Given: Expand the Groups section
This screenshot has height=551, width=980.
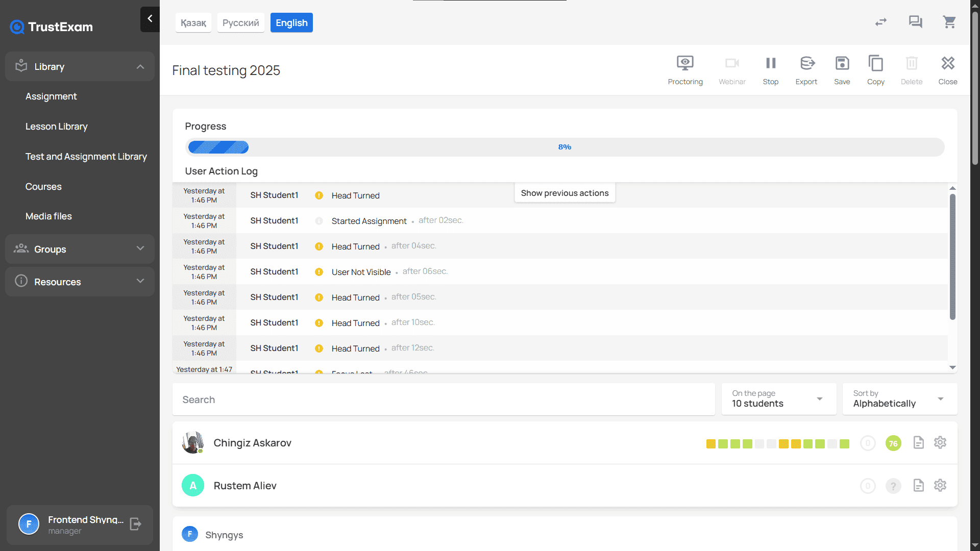Looking at the screenshot, I should click(80, 249).
